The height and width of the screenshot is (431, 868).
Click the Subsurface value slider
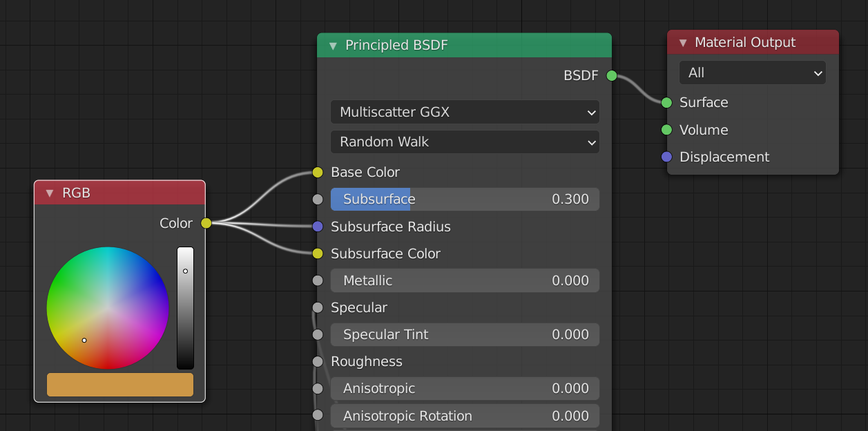click(465, 199)
